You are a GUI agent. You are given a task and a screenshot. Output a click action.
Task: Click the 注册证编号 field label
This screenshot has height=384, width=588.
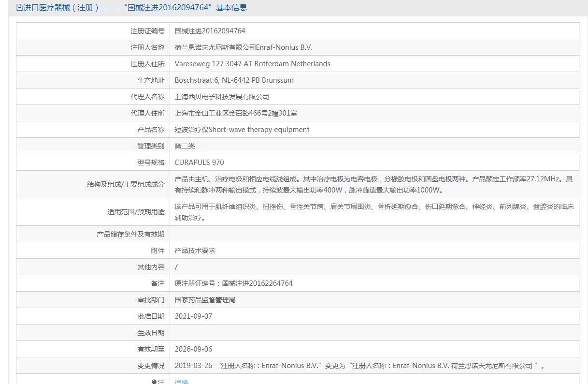coord(147,31)
